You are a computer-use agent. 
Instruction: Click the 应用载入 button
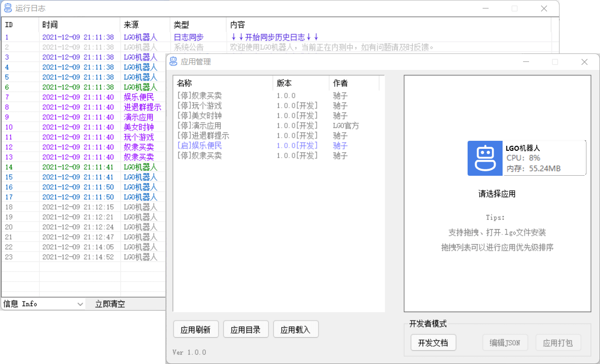point(295,330)
